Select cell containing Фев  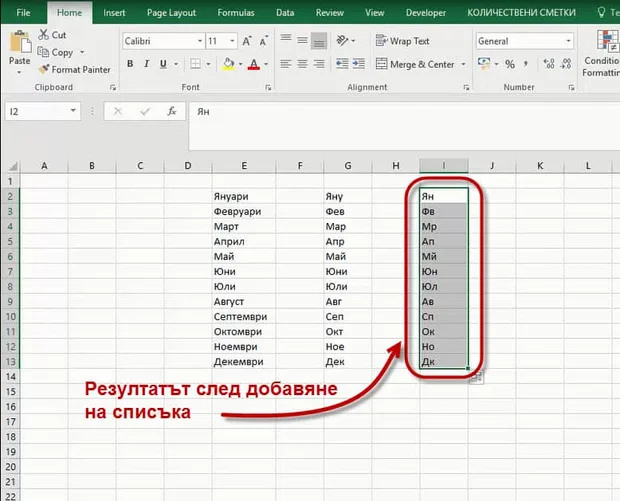pyautogui.click(x=348, y=212)
